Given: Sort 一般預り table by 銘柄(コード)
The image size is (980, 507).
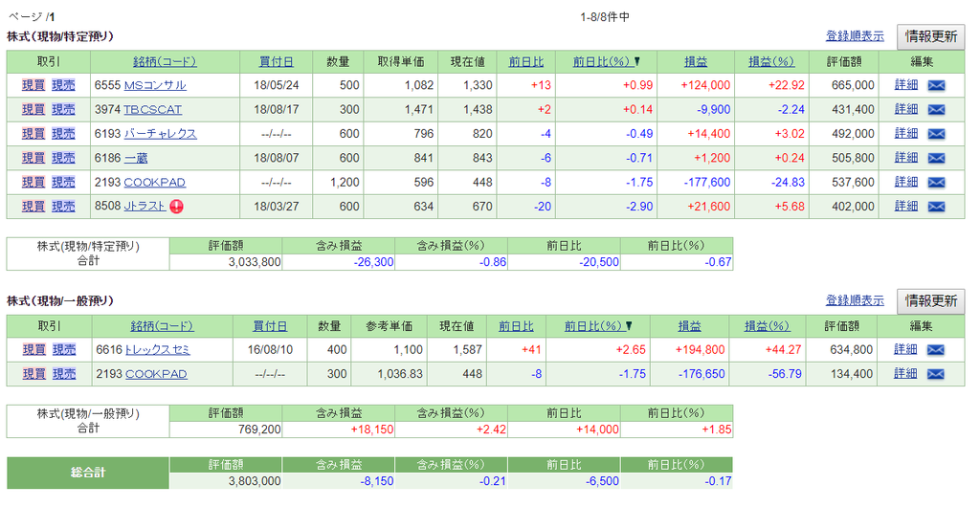Looking at the screenshot, I should coord(163,326).
